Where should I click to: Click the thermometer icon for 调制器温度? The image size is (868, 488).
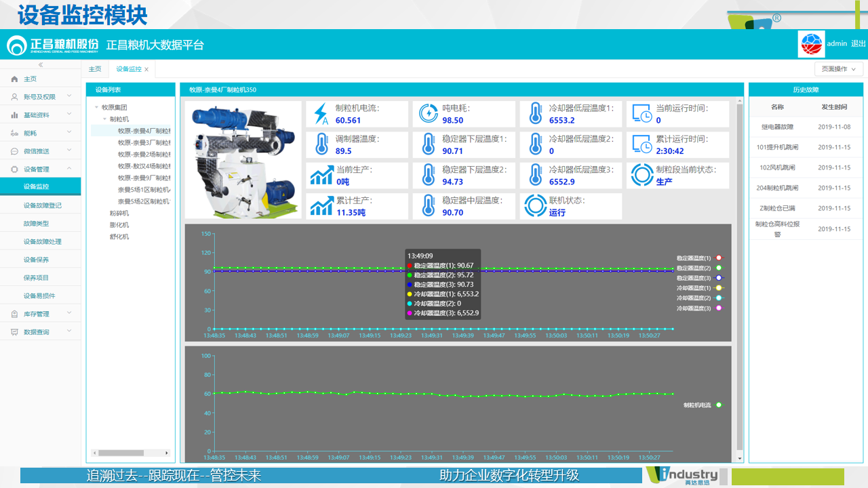[321, 144]
